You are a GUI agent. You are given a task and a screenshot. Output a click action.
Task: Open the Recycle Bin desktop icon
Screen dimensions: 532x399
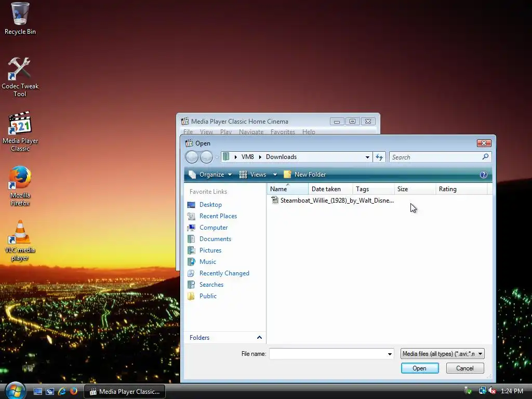click(20, 19)
